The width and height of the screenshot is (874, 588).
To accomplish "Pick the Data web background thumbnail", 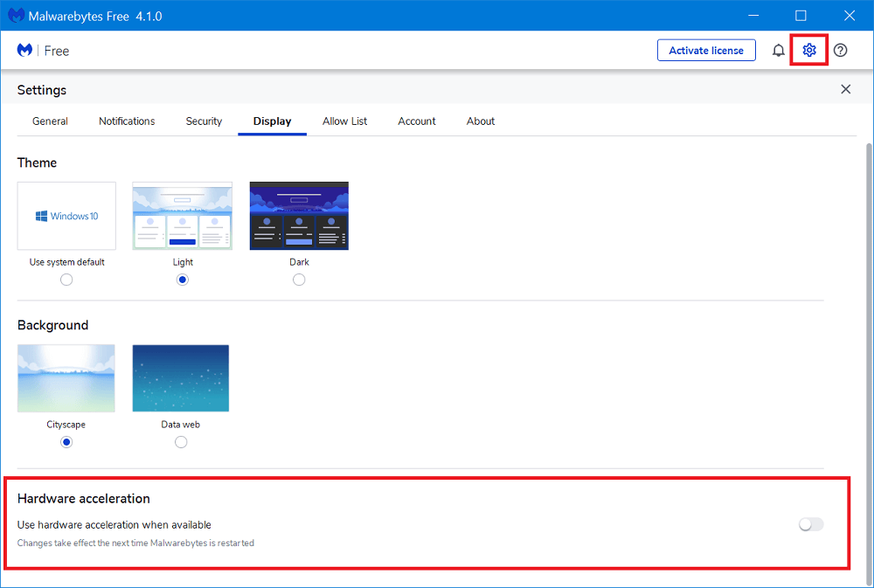I will (x=181, y=378).
